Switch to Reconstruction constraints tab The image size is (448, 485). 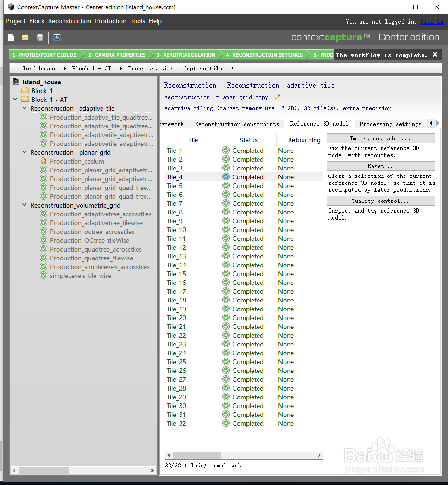[237, 124]
